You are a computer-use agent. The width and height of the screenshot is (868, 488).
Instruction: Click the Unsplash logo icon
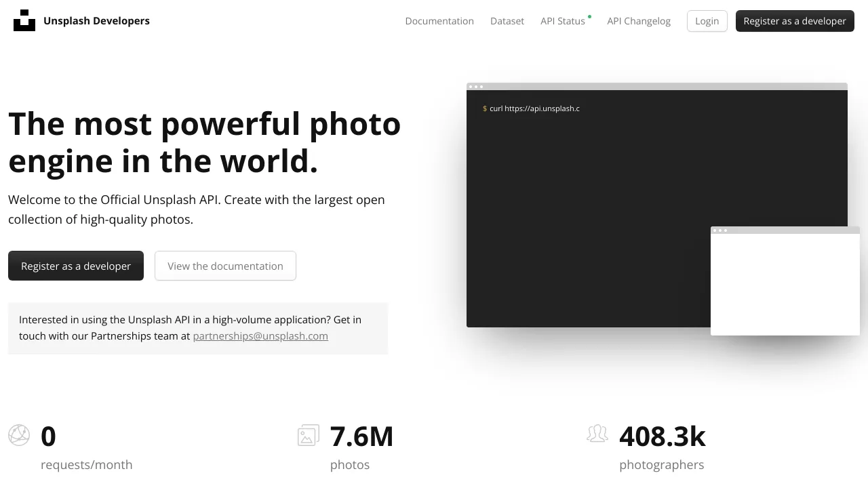24,20
